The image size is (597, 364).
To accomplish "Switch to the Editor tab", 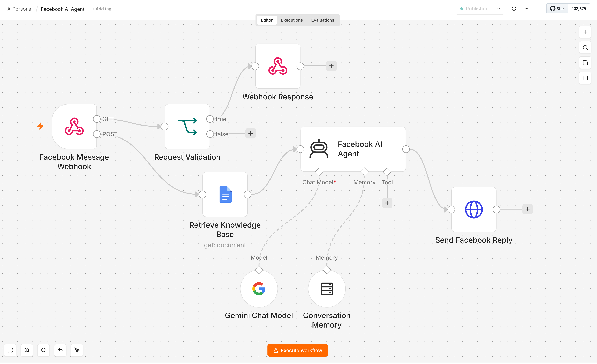I will (x=267, y=20).
